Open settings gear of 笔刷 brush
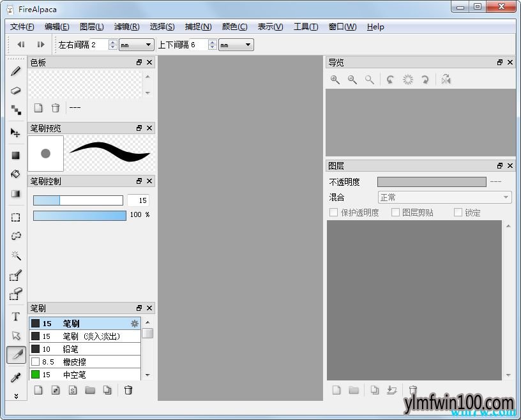The height and width of the screenshot is (420, 521). 135,324
